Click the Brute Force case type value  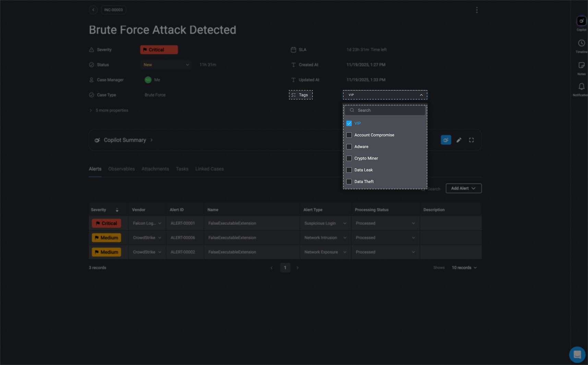[155, 95]
